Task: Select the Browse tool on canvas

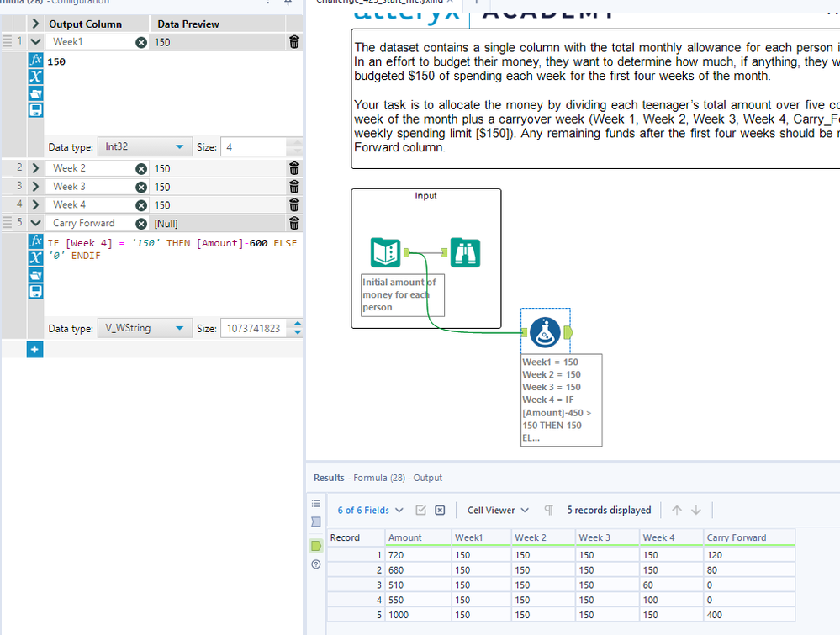Action: pos(465,252)
